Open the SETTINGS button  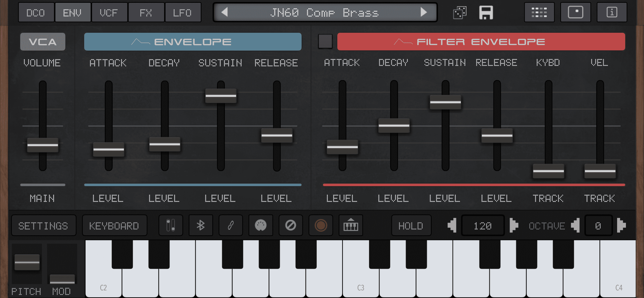[x=43, y=225]
